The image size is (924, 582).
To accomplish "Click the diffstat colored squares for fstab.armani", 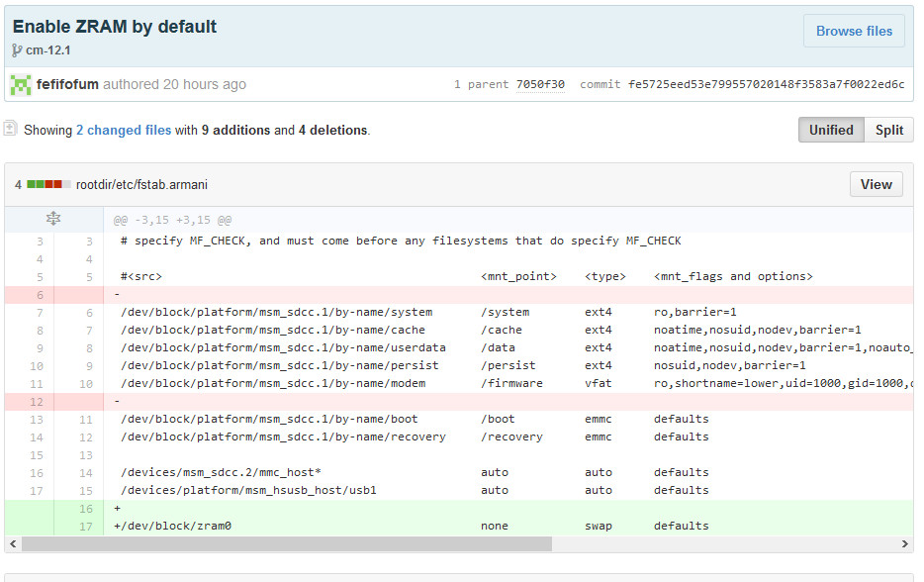I will pyautogui.click(x=47, y=184).
